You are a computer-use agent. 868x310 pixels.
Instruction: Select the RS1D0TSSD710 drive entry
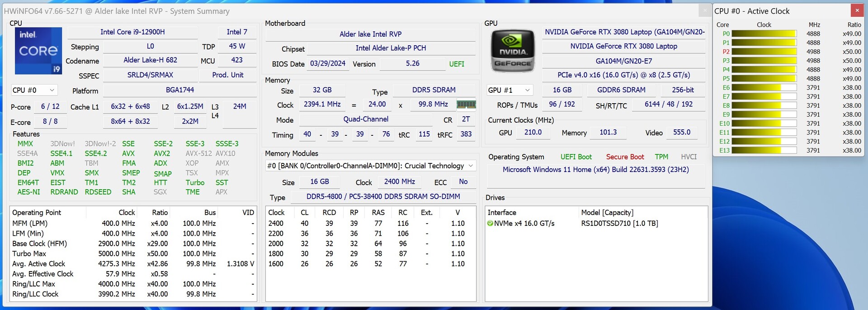click(x=619, y=224)
